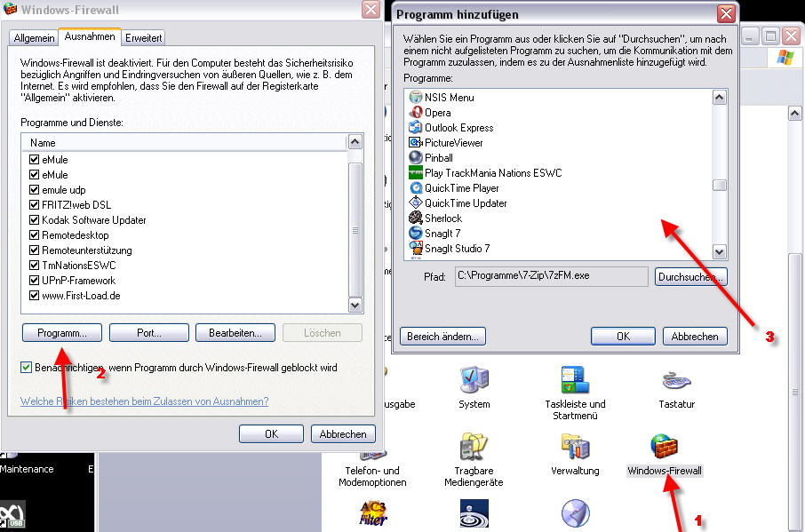Screen dimensions: 805x532
Task: Click the Pfad input field
Action: (551, 276)
